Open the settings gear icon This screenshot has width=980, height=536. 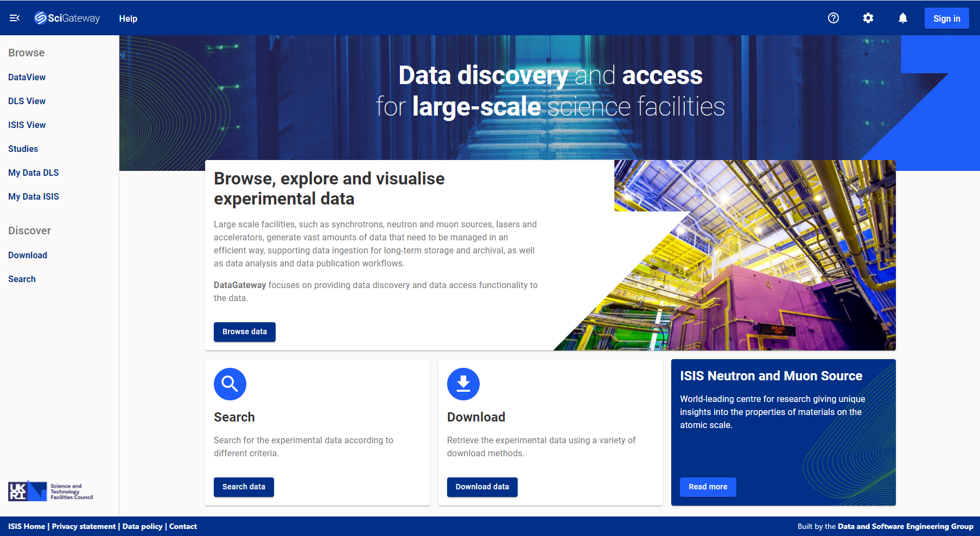tap(868, 18)
